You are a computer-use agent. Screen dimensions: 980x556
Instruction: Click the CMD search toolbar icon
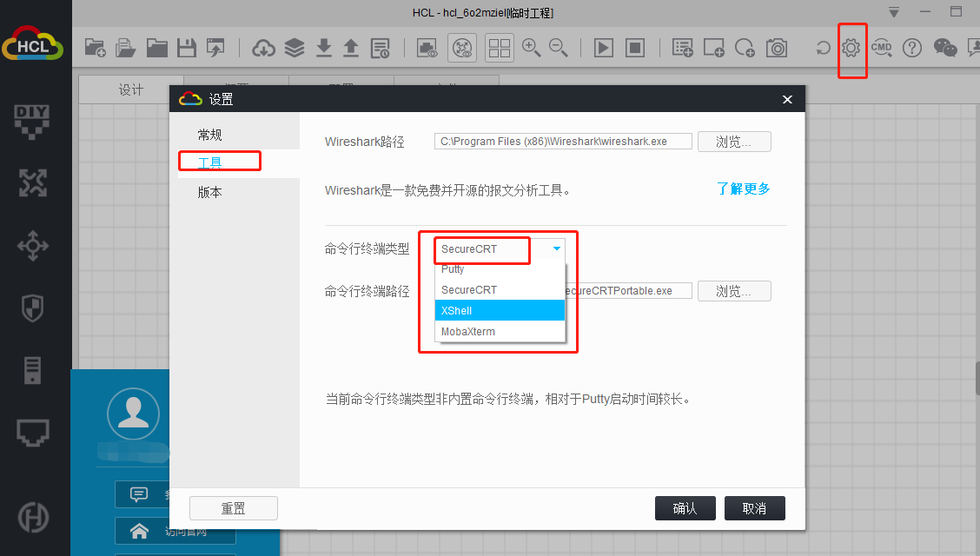point(882,48)
